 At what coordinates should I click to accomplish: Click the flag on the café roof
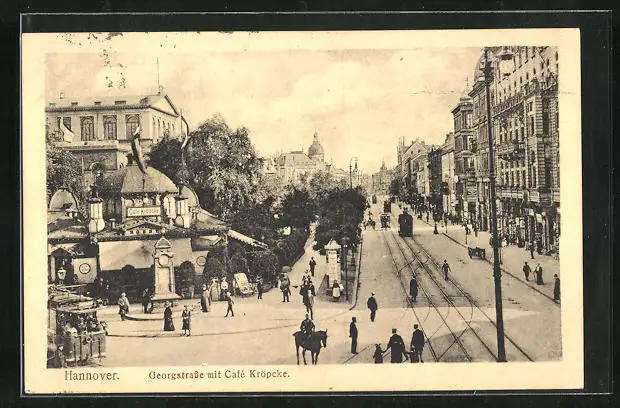[x=137, y=148]
